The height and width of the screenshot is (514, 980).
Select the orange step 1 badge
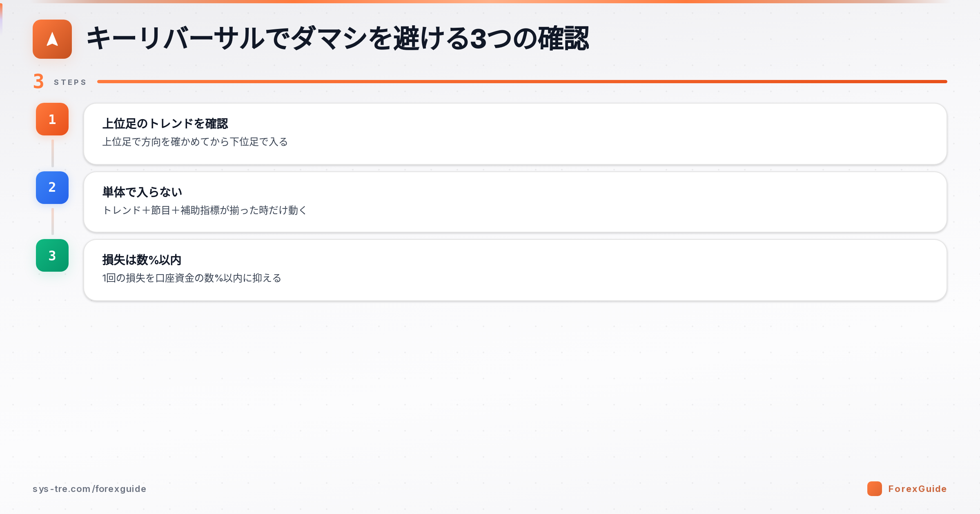52,119
